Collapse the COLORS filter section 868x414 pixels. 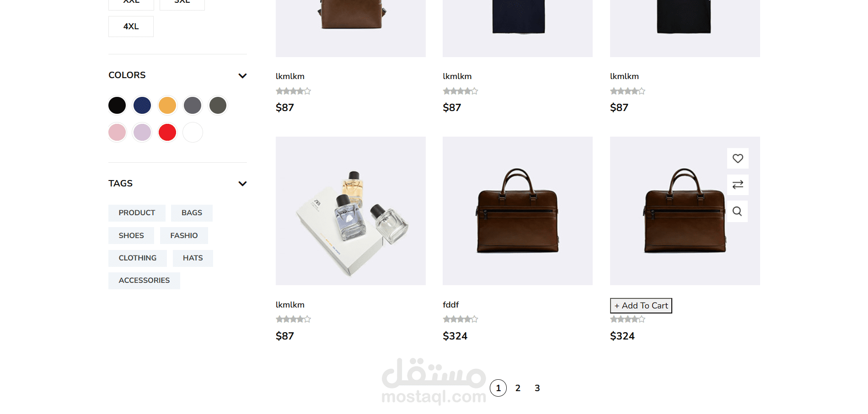click(x=242, y=76)
